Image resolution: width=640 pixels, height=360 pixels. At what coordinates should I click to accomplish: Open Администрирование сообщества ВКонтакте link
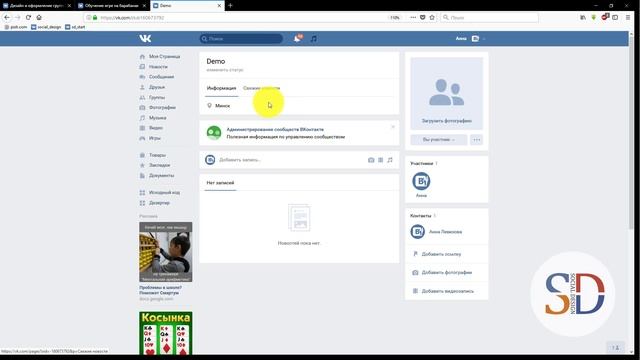275,129
